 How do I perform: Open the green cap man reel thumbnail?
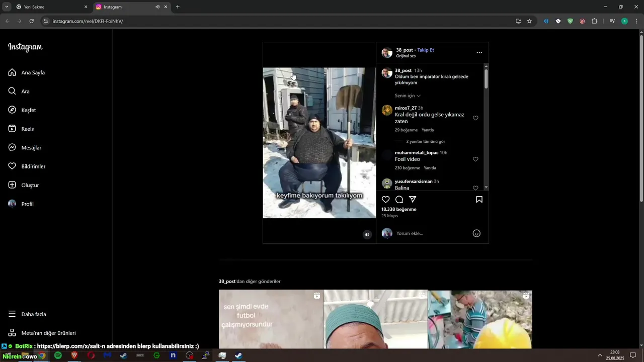pyautogui.click(x=375, y=319)
